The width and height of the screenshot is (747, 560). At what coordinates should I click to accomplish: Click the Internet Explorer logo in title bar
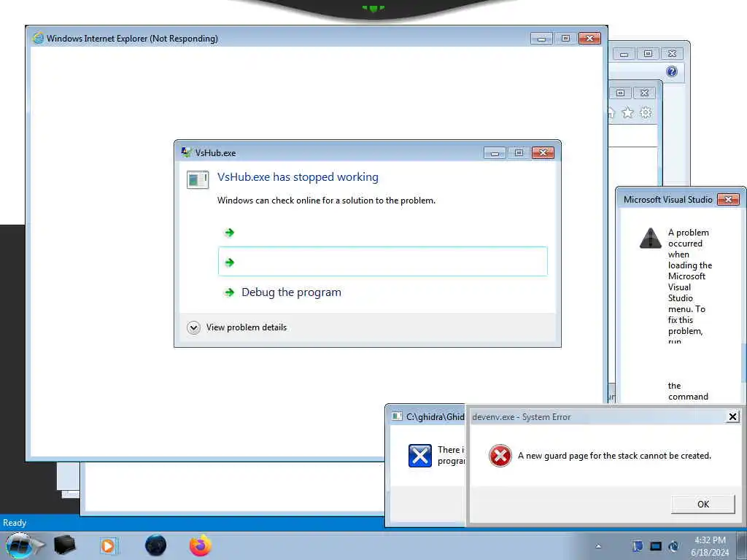pos(38,38)
